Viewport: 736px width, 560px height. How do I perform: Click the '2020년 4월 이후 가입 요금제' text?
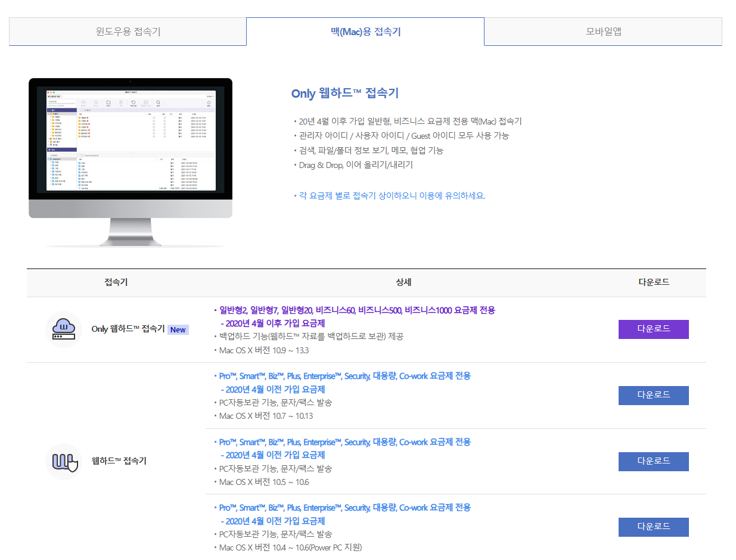click(x=272, y=323)
